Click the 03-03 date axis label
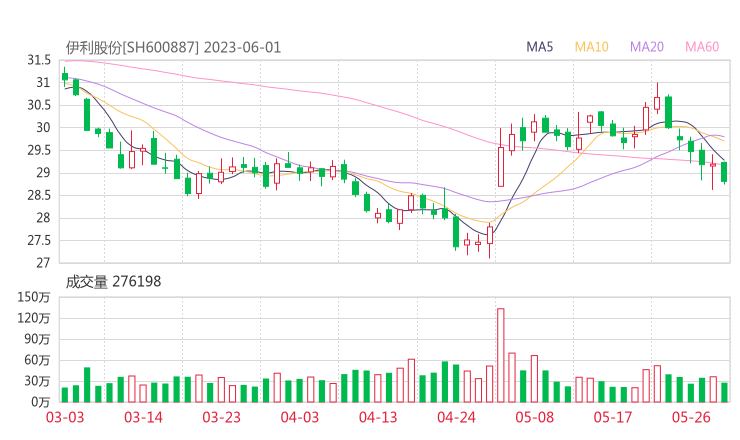The width and height of the screenshot is (740, 440). point(65,417)
